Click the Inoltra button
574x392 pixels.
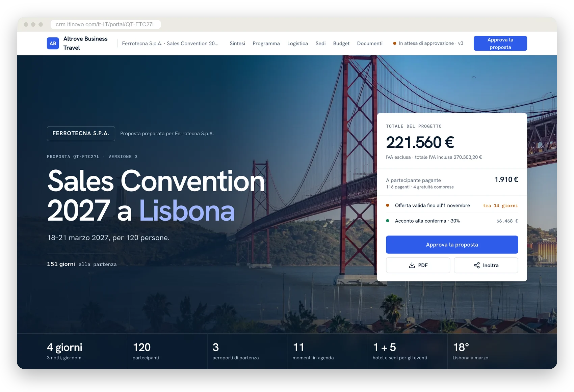[x=486, y=265]
